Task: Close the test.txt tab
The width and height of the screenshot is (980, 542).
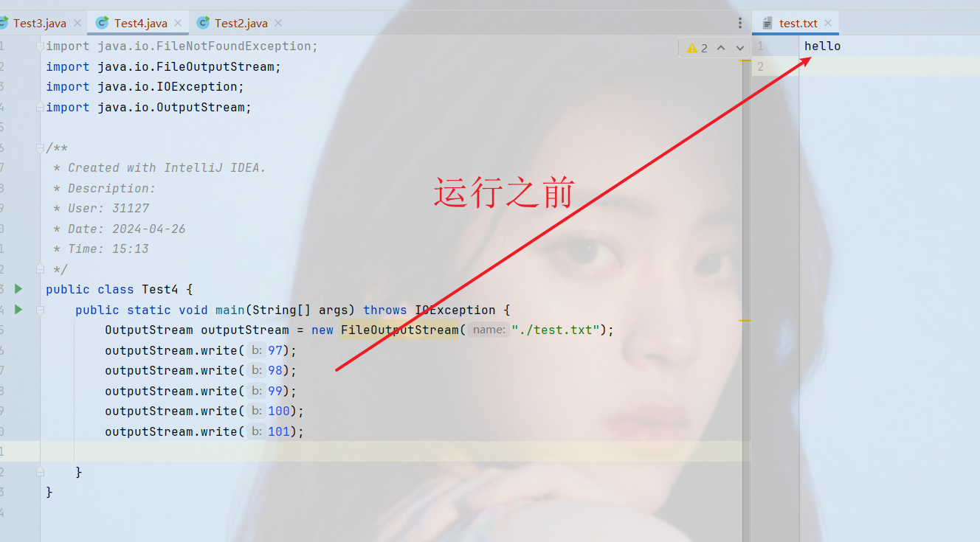Action: [828, 23]
